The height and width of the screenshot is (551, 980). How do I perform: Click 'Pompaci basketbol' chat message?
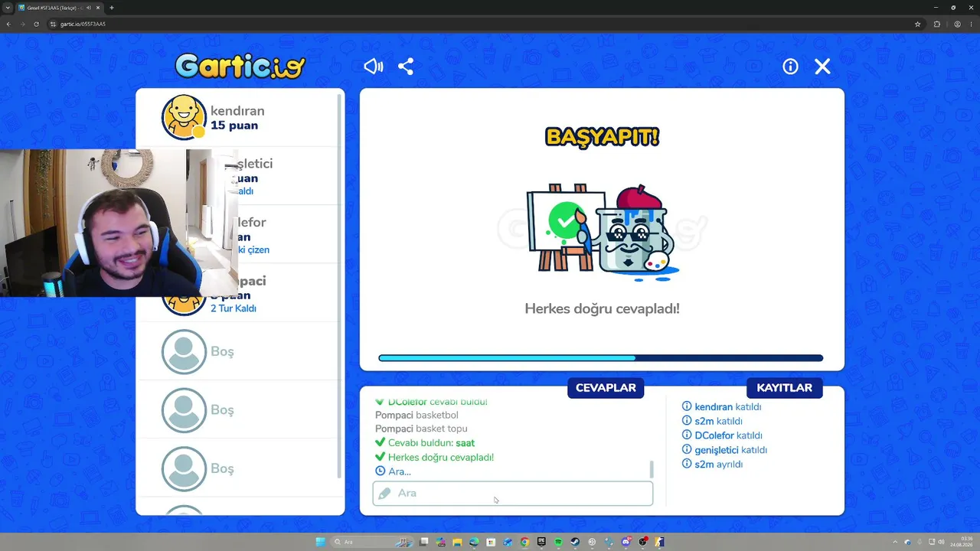pos(416,415)
